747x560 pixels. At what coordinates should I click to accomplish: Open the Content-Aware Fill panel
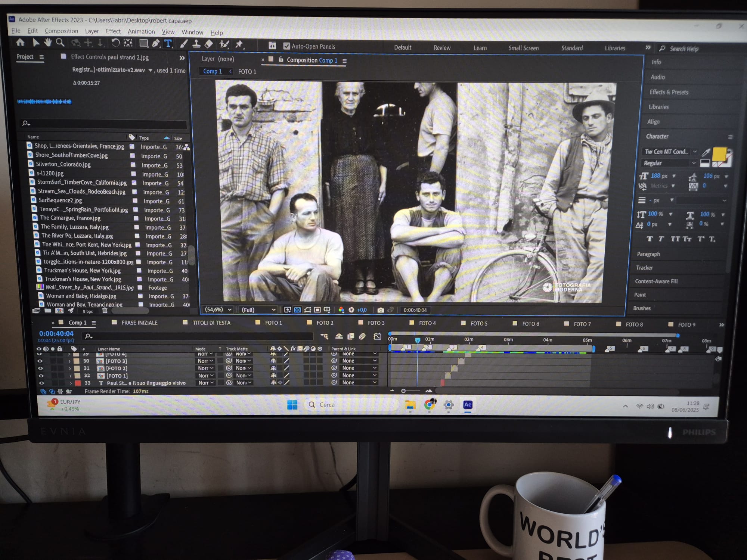tap(656, 281)
